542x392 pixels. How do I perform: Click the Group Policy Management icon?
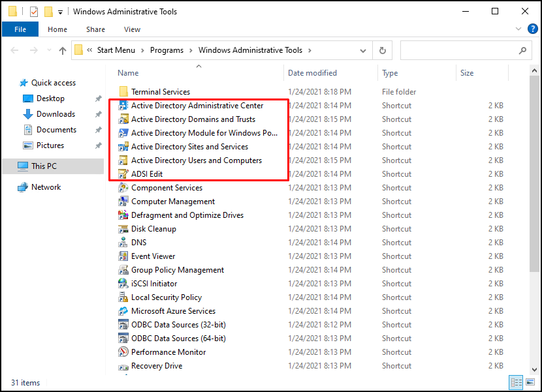123,270
